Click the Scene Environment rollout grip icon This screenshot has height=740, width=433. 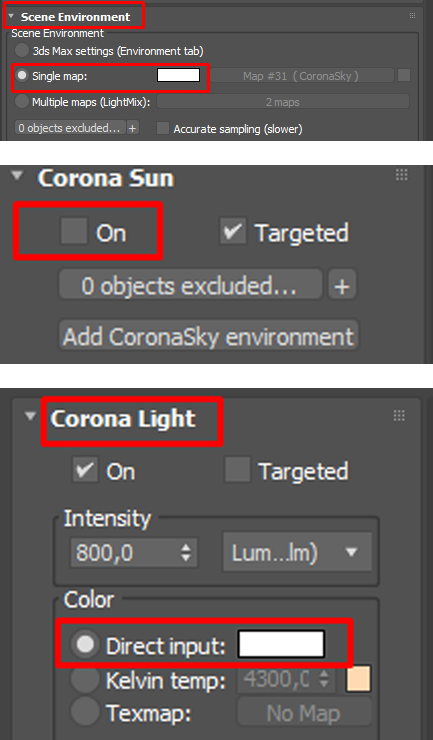click(412, 16)
